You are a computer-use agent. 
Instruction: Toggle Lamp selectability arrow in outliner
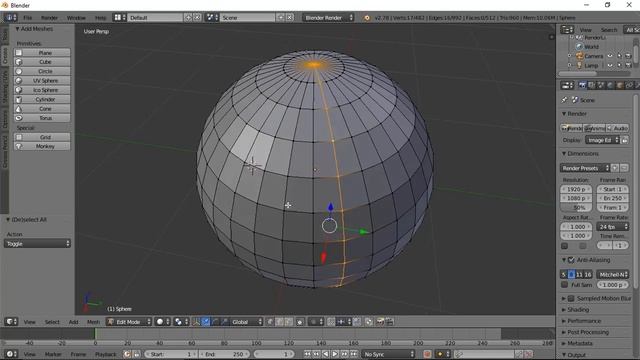619,65
